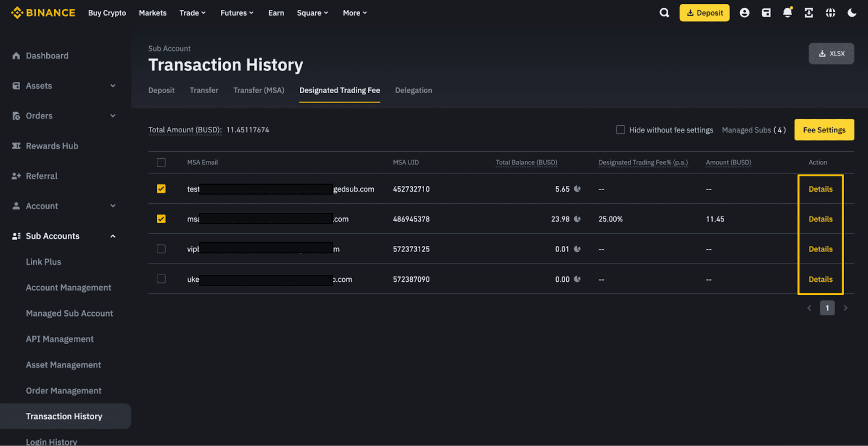
Task: Toggle dark mode moon icon
Action: click(852, 13)
